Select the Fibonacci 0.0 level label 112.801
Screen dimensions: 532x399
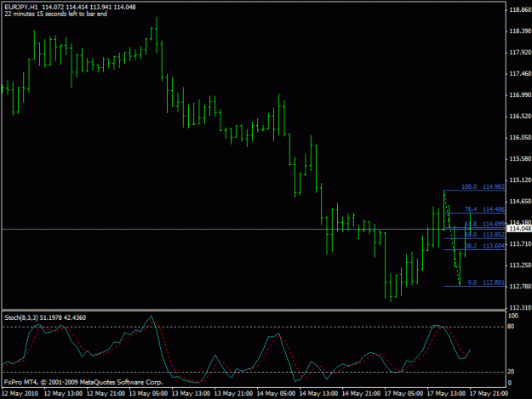486,282
